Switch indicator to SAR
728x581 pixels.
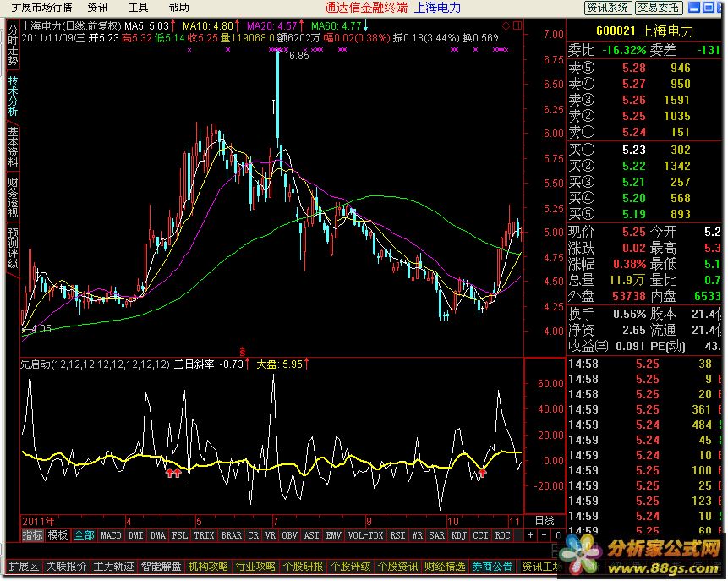point(436,535)
